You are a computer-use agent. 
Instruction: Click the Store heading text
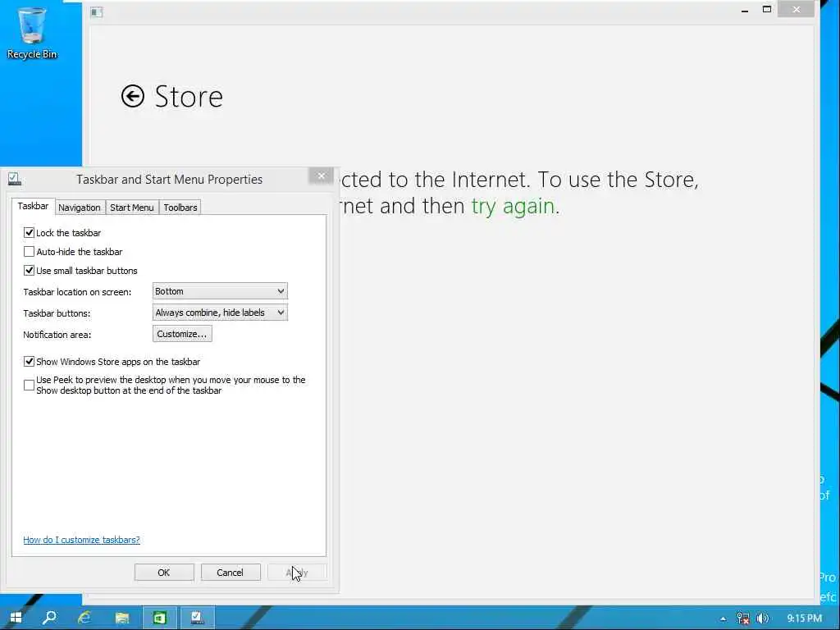tap(189, 97)
